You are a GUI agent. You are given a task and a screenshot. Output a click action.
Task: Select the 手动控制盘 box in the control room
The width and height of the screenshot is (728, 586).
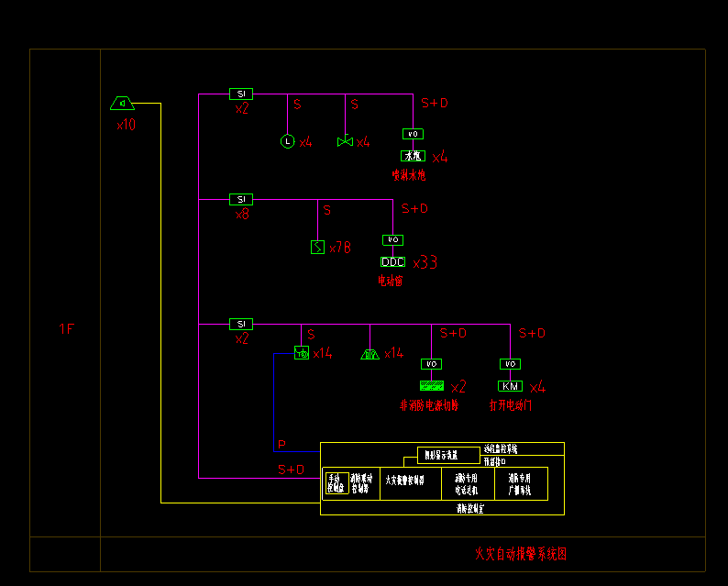click(337, 483)
